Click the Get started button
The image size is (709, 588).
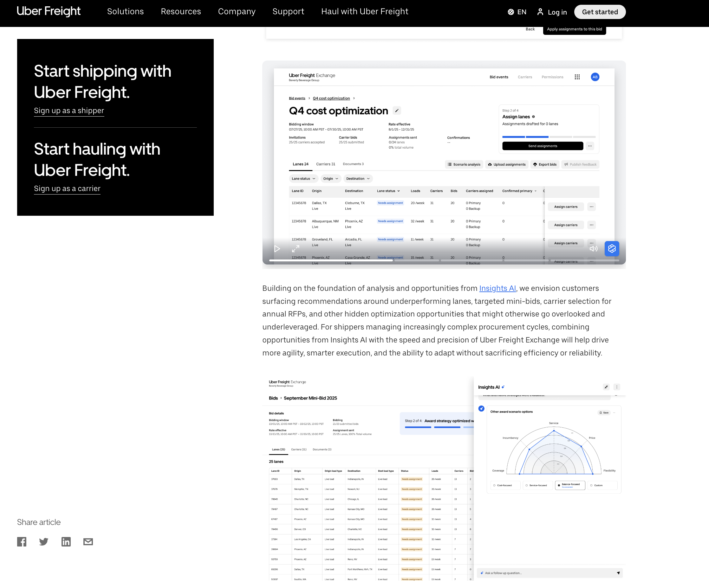(600, 12)
